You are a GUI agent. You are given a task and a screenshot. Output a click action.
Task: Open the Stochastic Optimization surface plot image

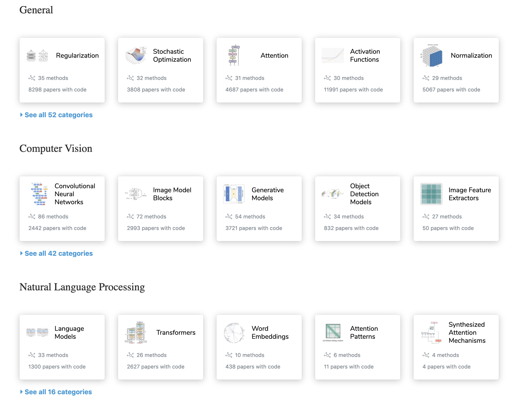pos(136,55)
